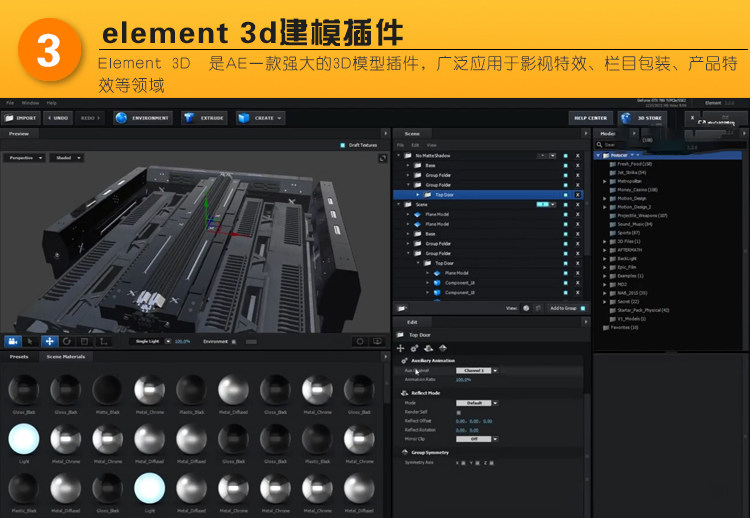Screen dimensions: 750x518
Task: Activate the scale tool below the preview
Action: click(85, 342)
